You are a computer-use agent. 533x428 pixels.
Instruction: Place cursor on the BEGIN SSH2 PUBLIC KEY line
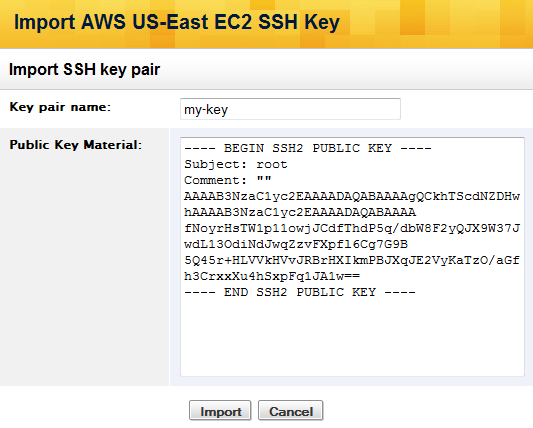(308, 148)
